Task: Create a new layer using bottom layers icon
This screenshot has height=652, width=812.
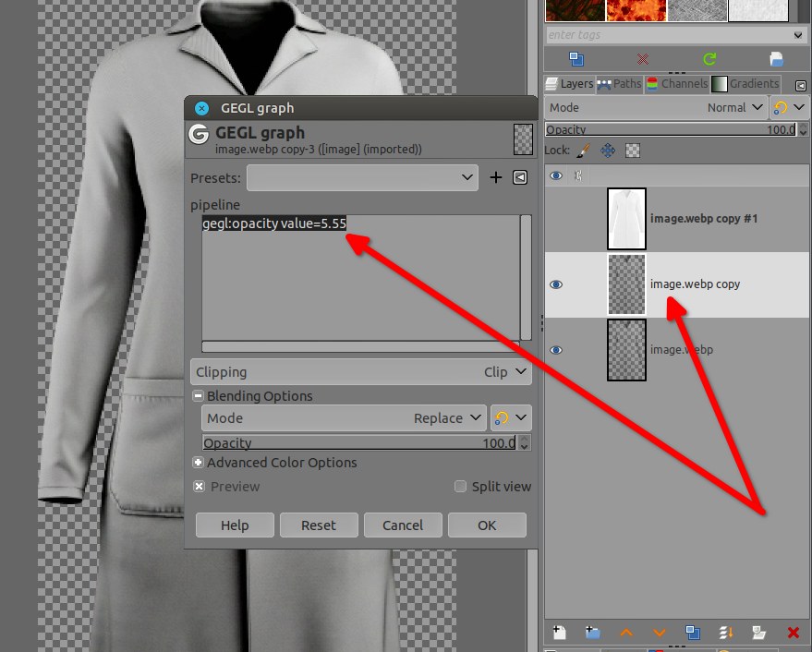Action: (559, 633)
